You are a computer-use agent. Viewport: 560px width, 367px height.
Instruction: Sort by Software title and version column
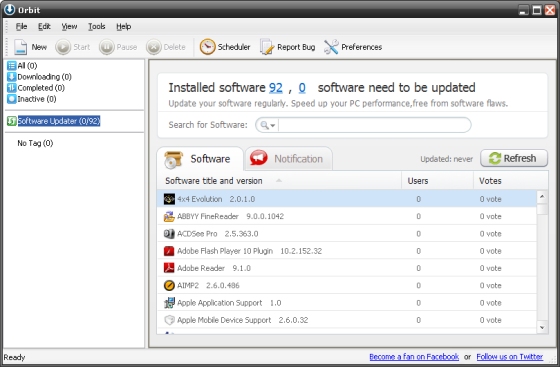[214, 181]
